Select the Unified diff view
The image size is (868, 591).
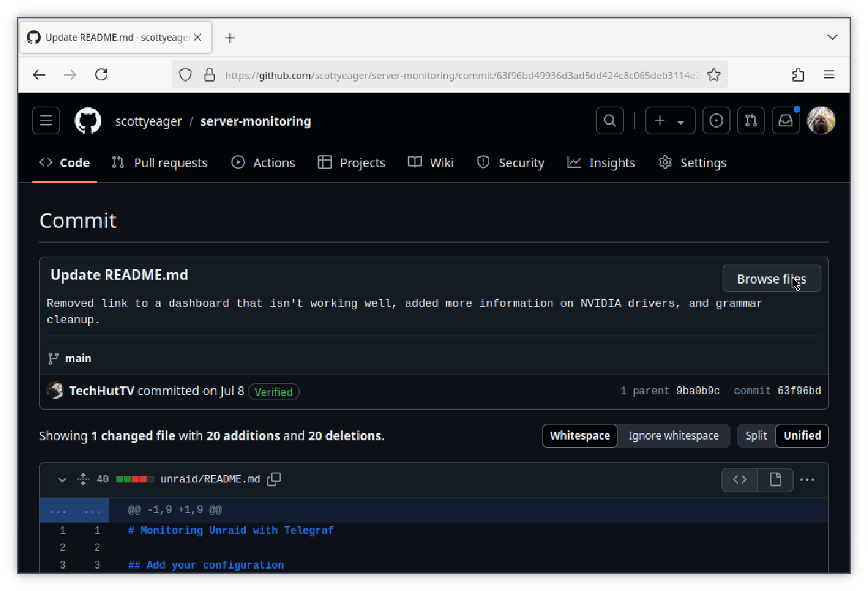coord(802,436)
